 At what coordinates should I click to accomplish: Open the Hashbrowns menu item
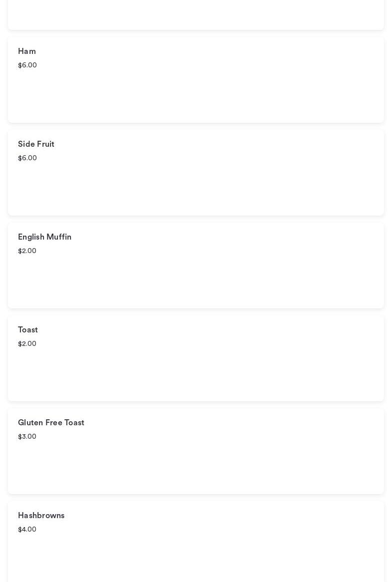[x=41, y=516]
